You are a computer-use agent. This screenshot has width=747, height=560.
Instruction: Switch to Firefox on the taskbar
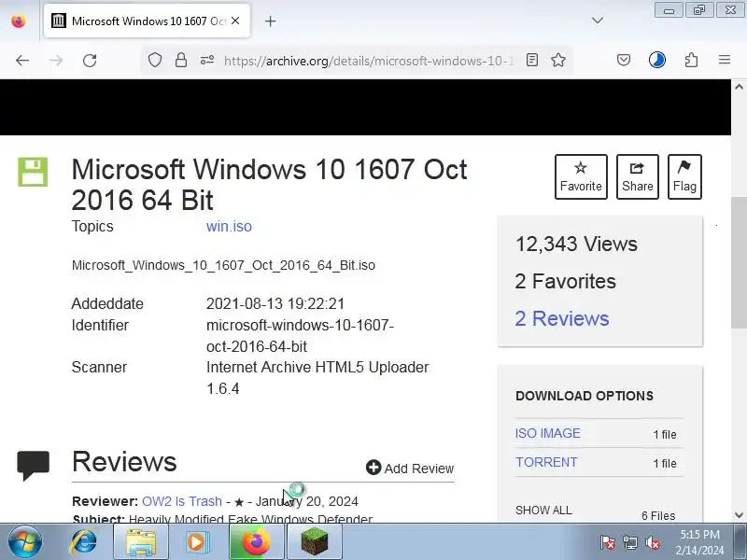tap(256, 542)
